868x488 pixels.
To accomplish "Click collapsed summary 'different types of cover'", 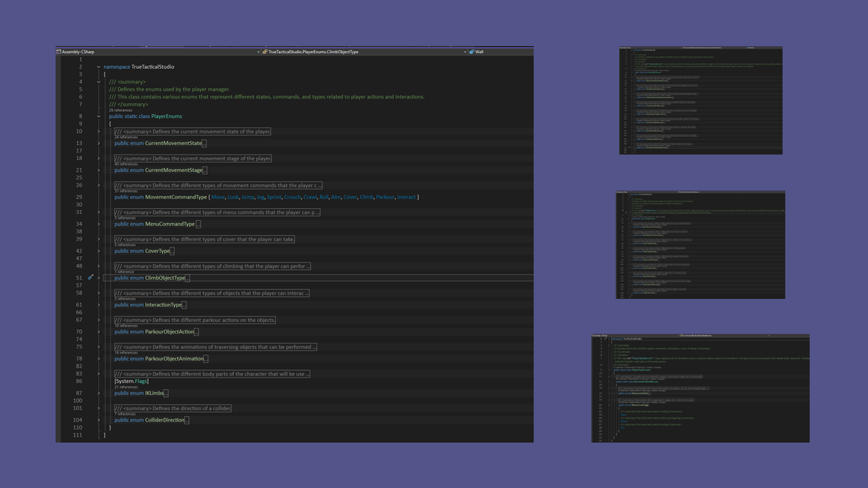I will tap(204, 239).
